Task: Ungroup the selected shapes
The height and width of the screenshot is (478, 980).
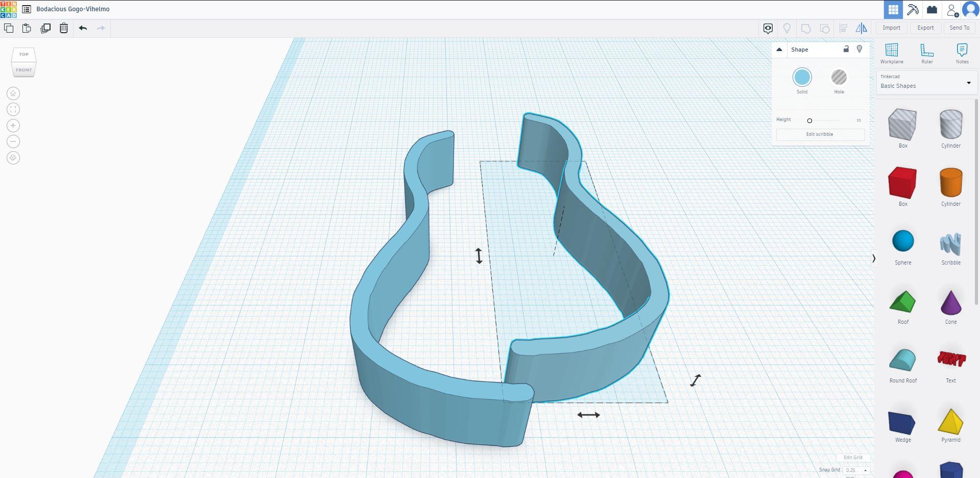Action: [825, 29]
